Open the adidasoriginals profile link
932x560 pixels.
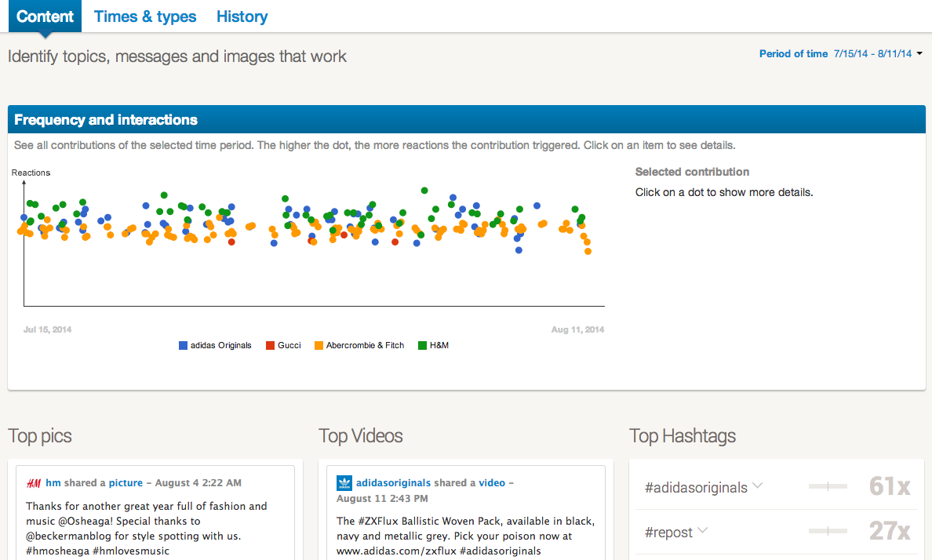(x=394, y=482)
